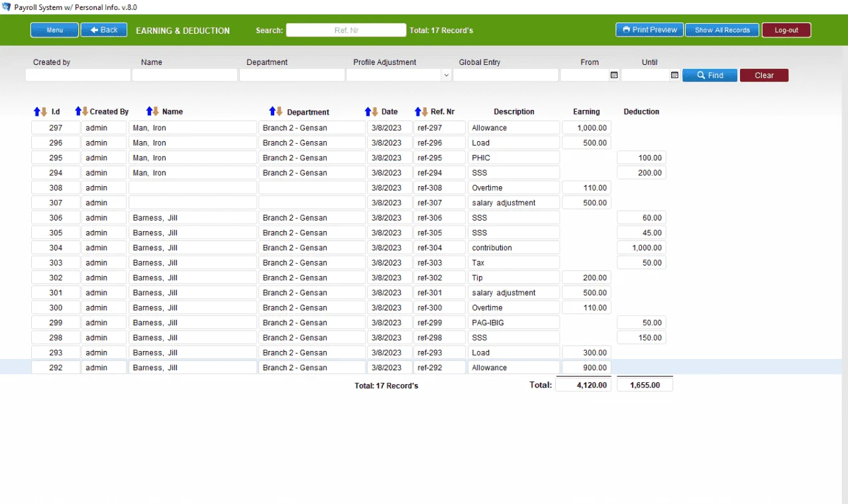Screen dimensions: 848x504
Task: Open Print Preview
Action: coord(649,30)
